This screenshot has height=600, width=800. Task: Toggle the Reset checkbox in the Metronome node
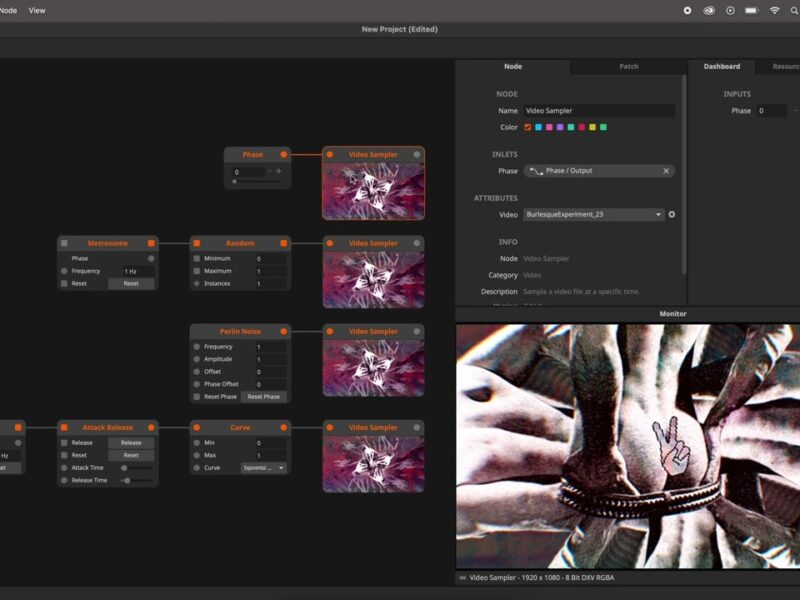pyautogui.click(x=65, y=284)
